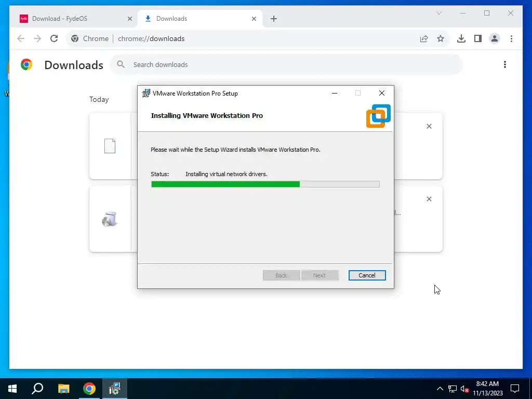Open Chrome three-dot main menu

pos(511,38)
